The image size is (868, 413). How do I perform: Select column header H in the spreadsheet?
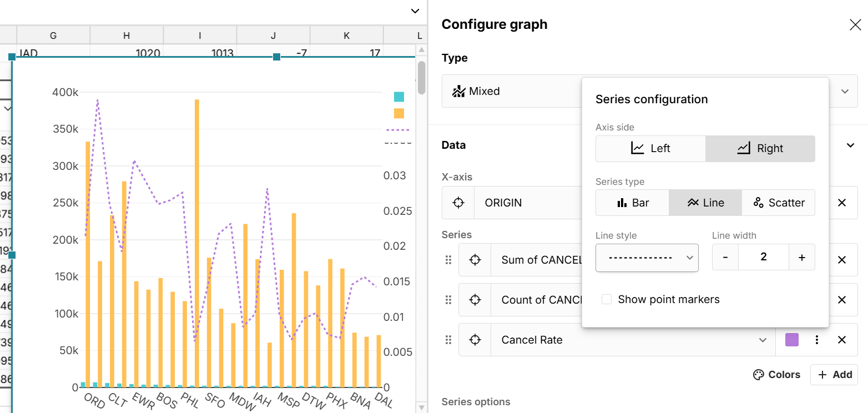[x=127, y=34]
